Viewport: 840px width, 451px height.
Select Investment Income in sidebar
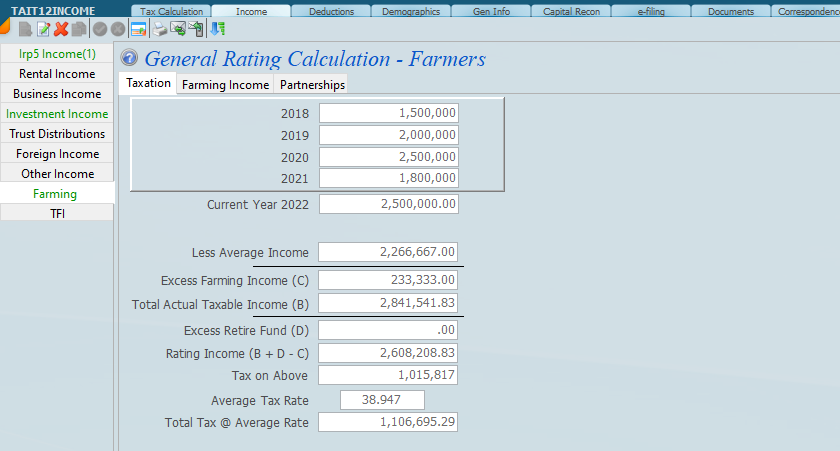click(57, 114)
